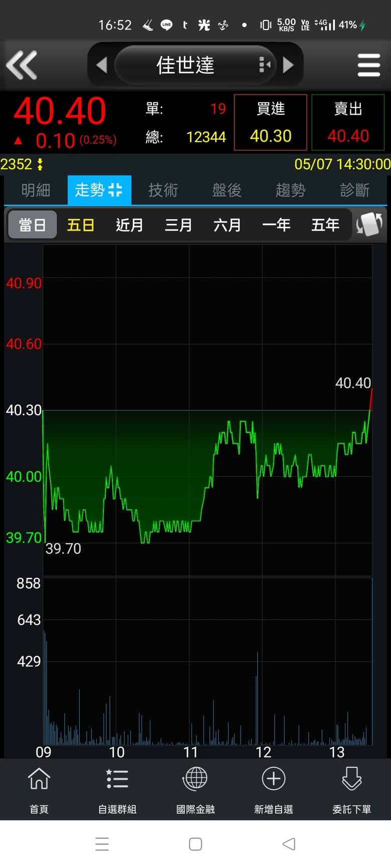The height and width of the screenshot is (868, 391).
Task: Go to 首頁 home
Action: point(39,790)
